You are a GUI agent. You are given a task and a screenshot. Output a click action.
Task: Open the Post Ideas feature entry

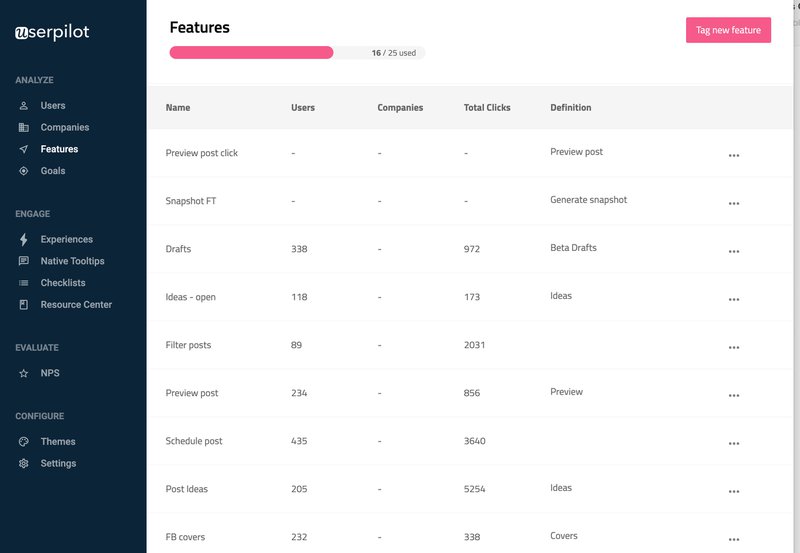point(187,489)
